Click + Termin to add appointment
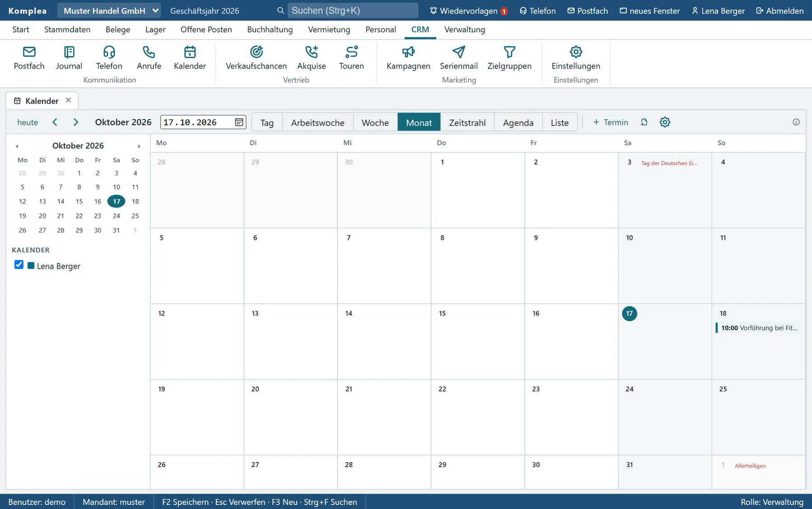 (610, 122)
